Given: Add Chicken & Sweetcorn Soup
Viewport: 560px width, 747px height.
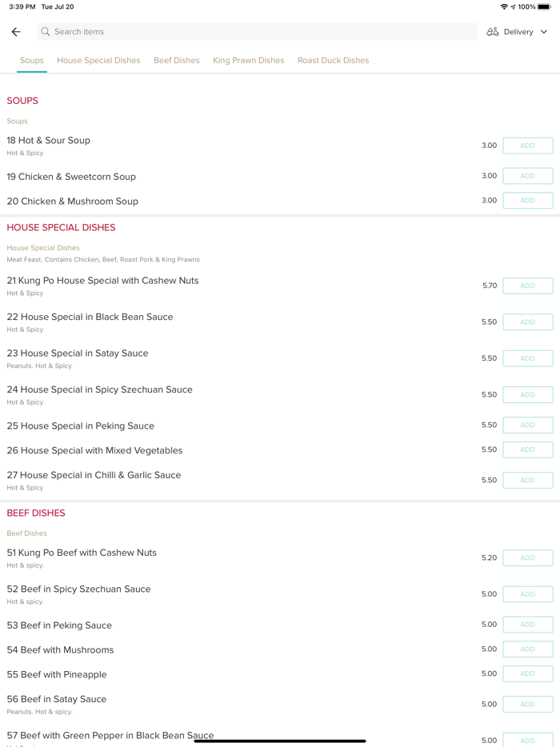Looking at the screenshot, I should pyautogui.click(x=527, y=176).
